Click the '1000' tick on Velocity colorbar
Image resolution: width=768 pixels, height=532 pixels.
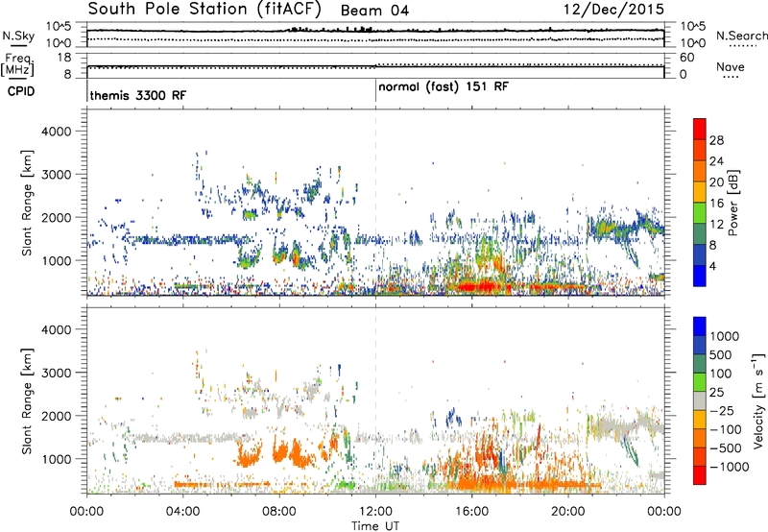coord(724,336)
